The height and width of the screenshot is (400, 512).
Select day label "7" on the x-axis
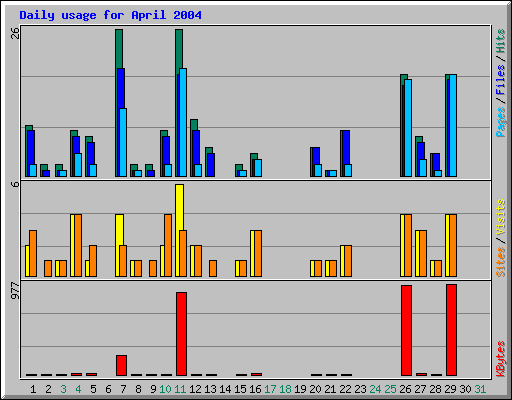point(123,389)
